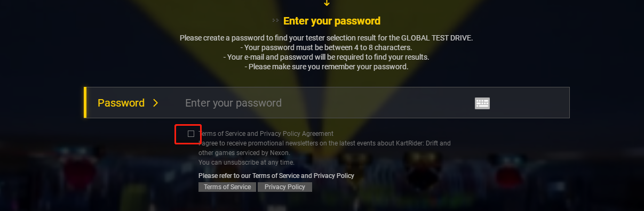
Task: Select the Terms of Service and Privacy Policy Agreement label
Action: pyautogui.click(x=266, y=134)
